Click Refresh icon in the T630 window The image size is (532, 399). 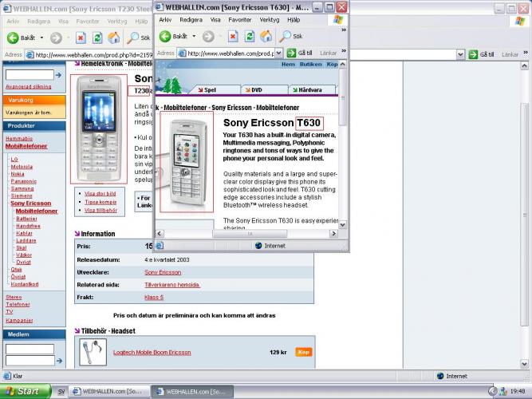coord(250,36)
